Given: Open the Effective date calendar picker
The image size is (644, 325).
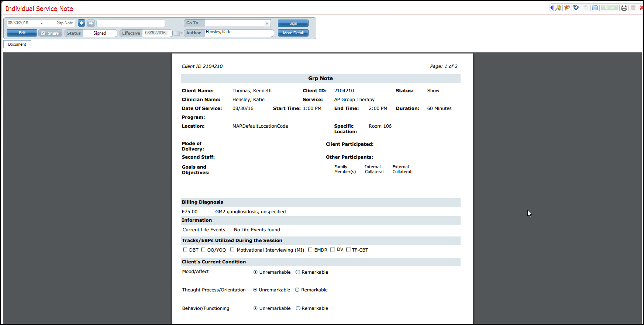Looking at the screenshot, I should (x=178, y=33).
